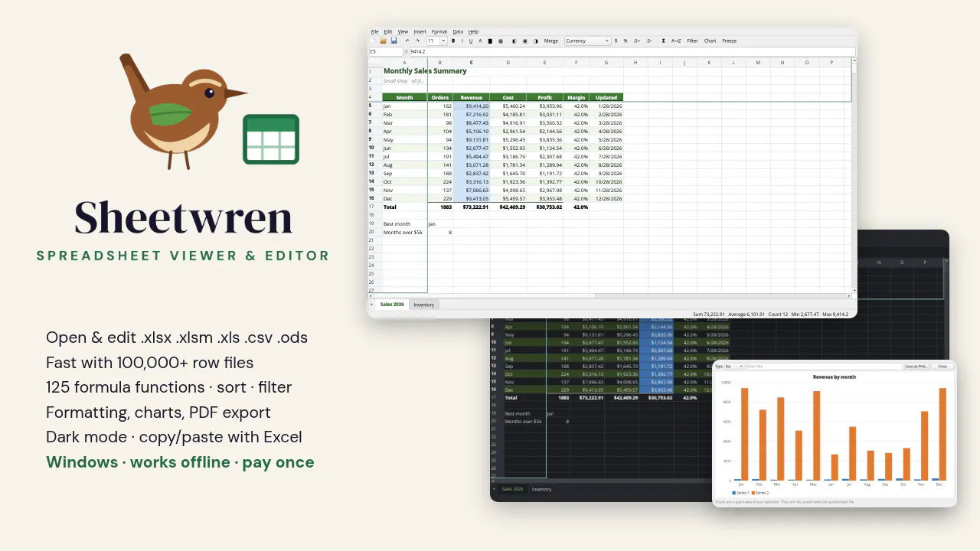Switch to the Inventory sheet tab

point(423,305)
